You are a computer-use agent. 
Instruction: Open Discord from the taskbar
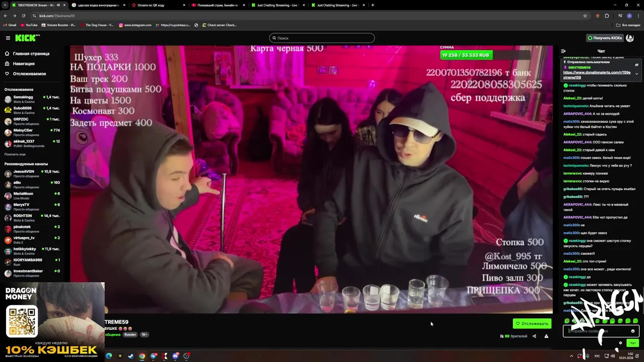[x=175, y=356]
